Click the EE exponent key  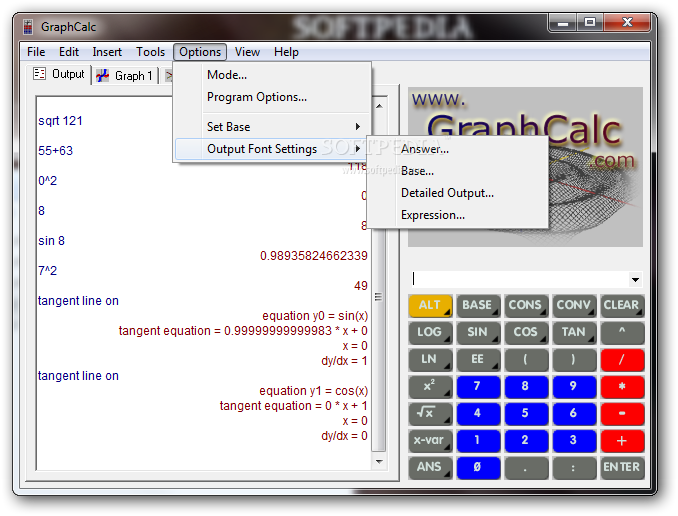(478, 359)
